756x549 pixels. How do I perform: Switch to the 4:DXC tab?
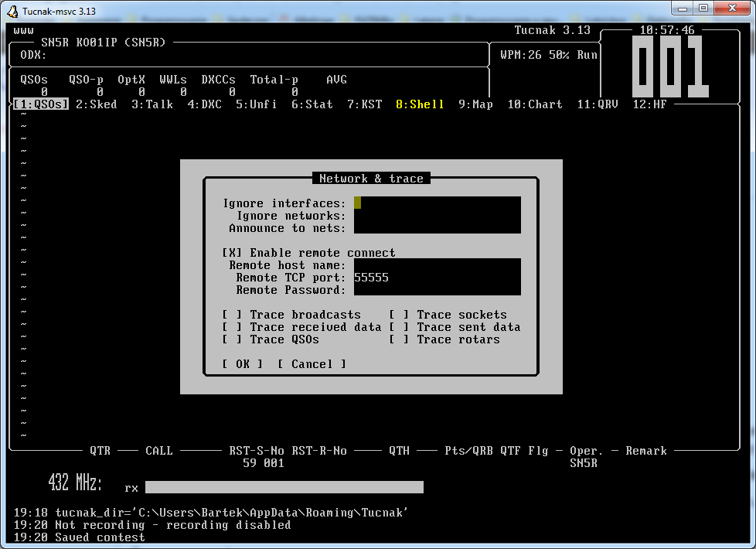click(x=204, y=104)
